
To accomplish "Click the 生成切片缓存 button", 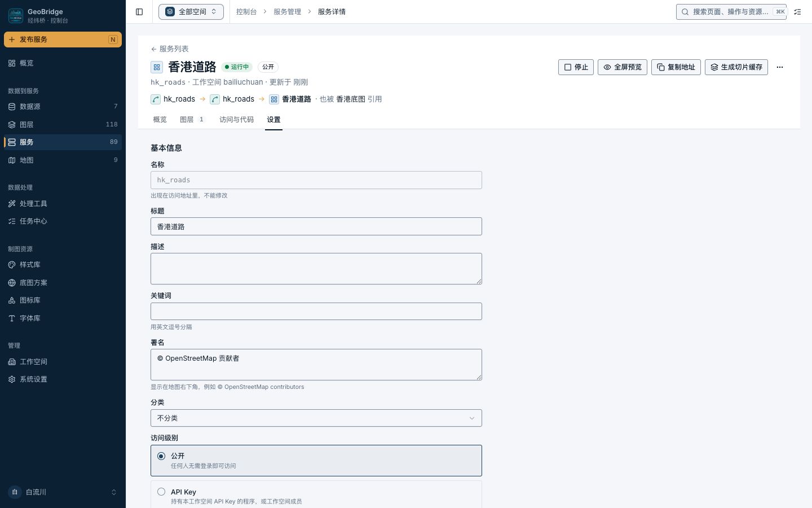I will tap(736, 67).
